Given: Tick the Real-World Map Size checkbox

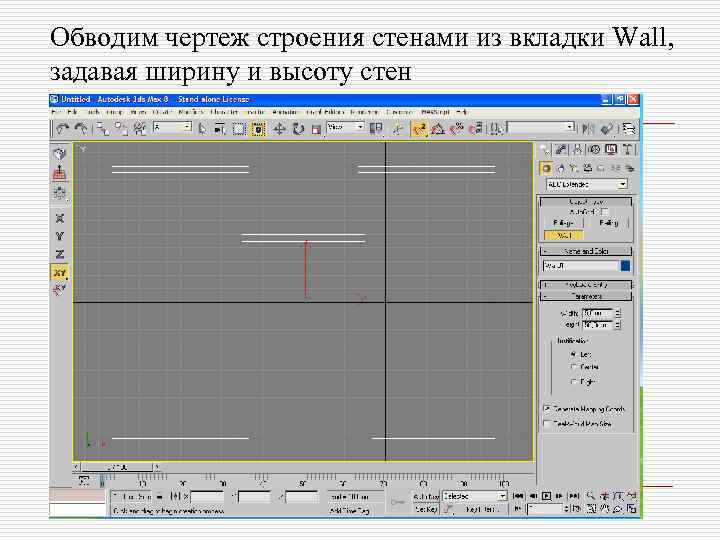Looking at the screenshot, I should click(547, 424).
